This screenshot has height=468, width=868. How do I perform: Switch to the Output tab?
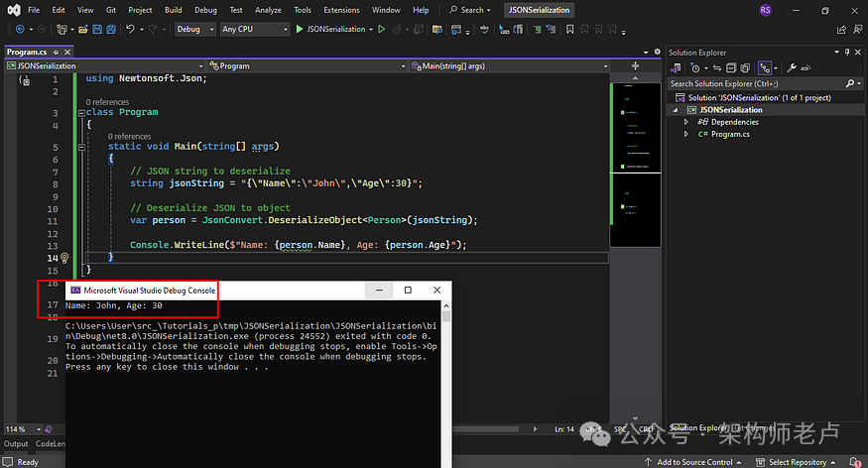[x=16, y=444]
